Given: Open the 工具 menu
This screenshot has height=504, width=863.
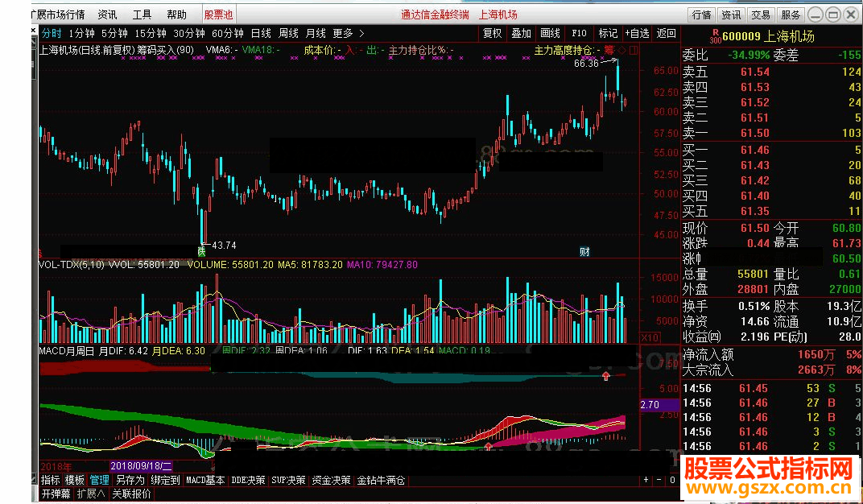Looking at the screenshot, I should [142, 14].
